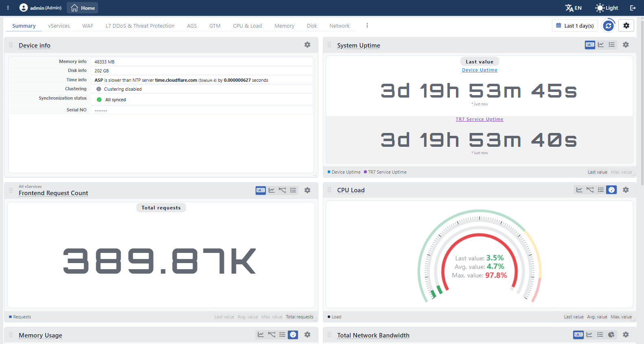Open the Device info panel settings gear

click(307, 45)
